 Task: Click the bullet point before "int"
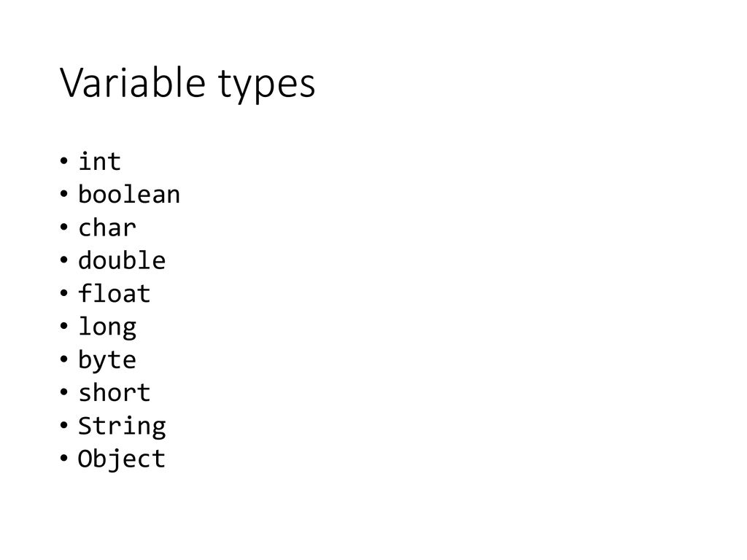tap(64, 161)
